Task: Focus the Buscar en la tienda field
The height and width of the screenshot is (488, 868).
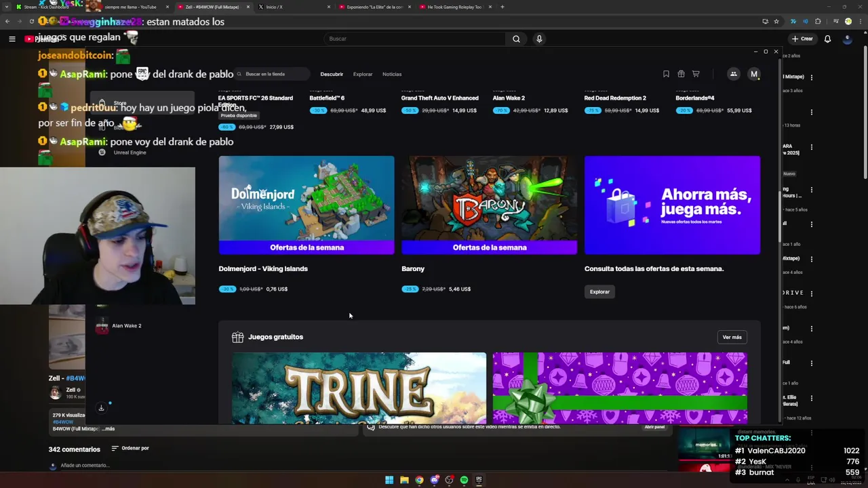Action: [x=273, y=74]
